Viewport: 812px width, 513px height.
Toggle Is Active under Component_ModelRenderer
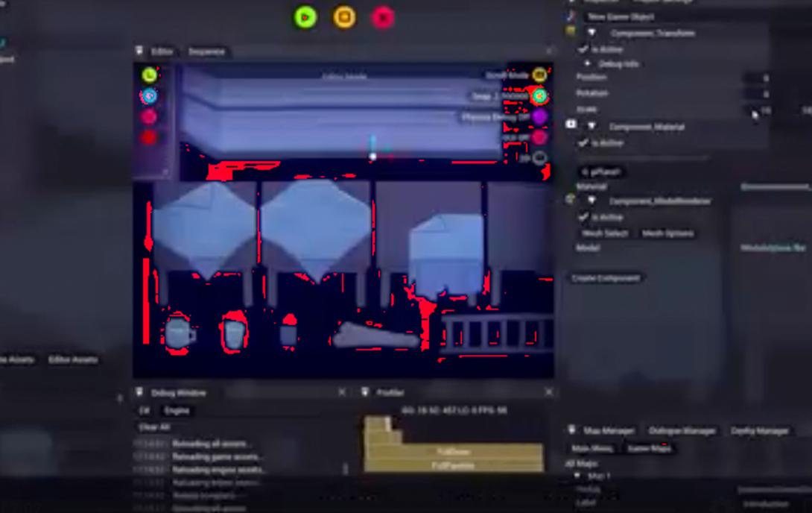pos(583,217)
